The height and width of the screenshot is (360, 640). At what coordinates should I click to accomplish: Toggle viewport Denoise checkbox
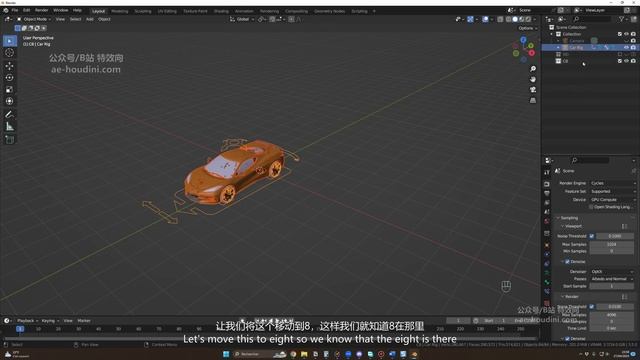pos(567,262)
